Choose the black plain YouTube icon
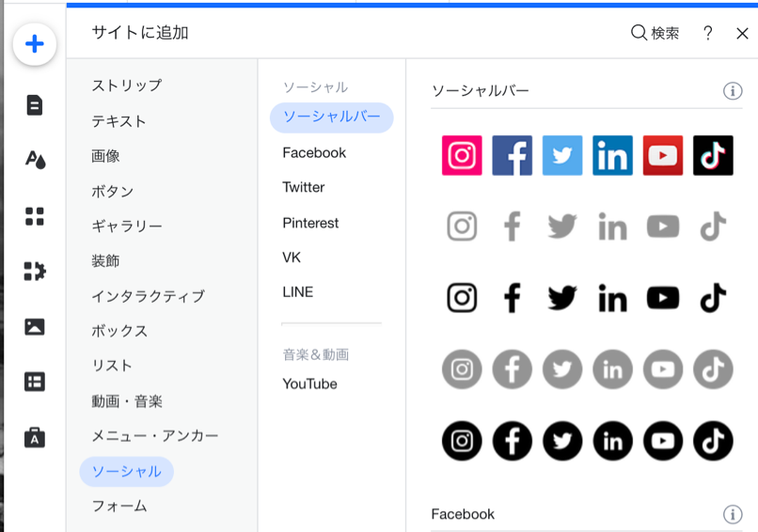758x532 pixels. pos(663,298)
